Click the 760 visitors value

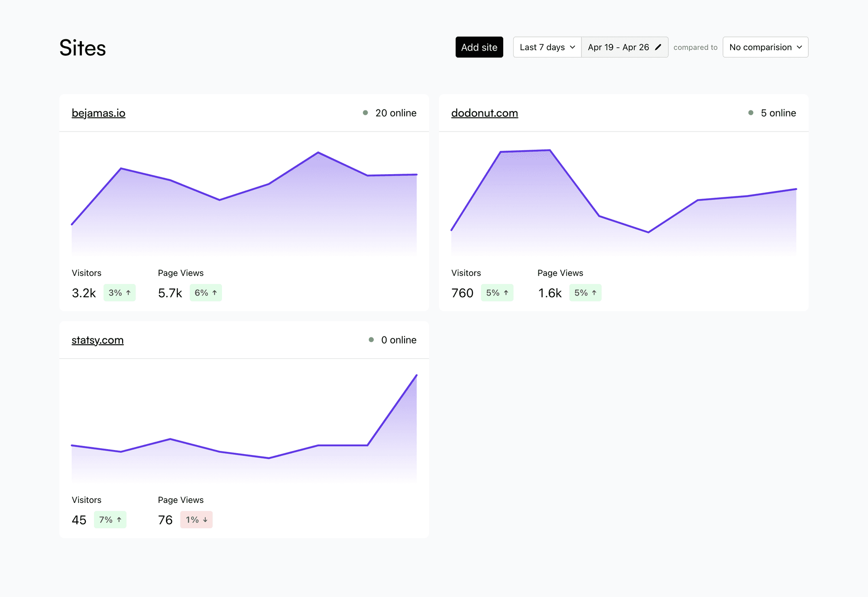pyautogui.click(x=462, y=293)
